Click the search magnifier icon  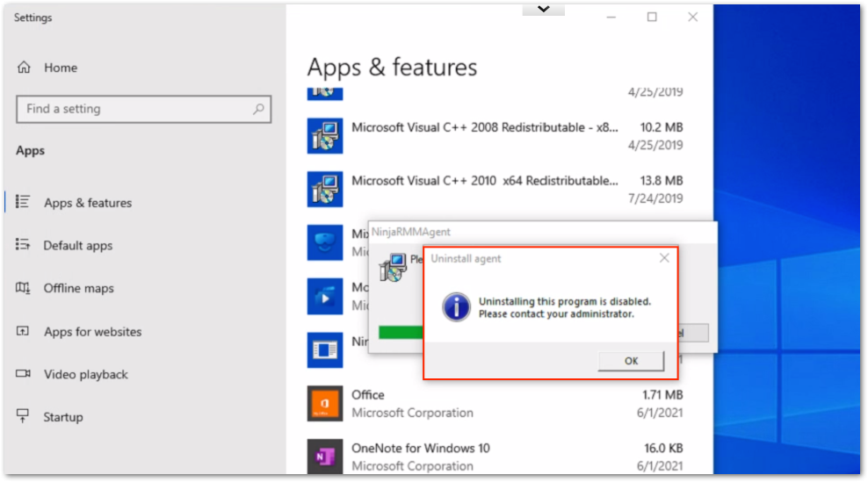258,109
